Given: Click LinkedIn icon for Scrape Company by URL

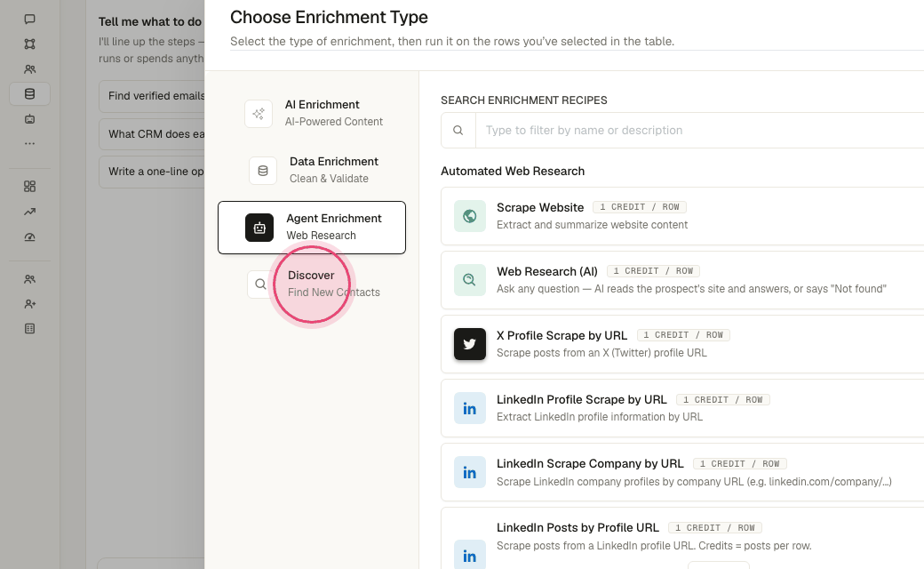Looking at the screenshot, I should [x=470, y=472].
